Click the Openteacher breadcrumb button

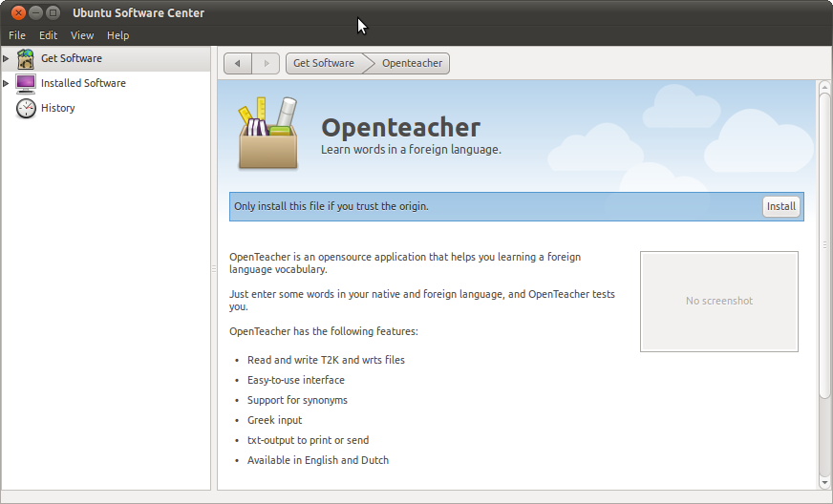tap(412, 63)
